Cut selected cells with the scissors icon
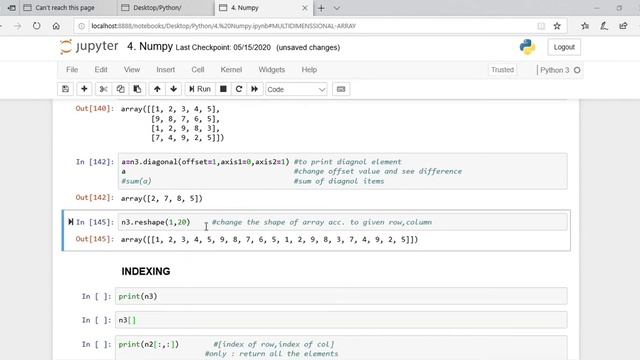 (x=104, y=89)
